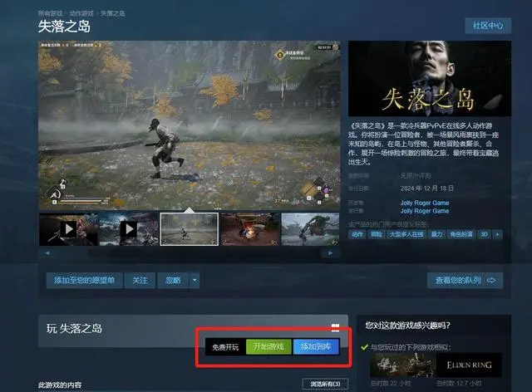Select the 冒险 tag

(377, 234)
